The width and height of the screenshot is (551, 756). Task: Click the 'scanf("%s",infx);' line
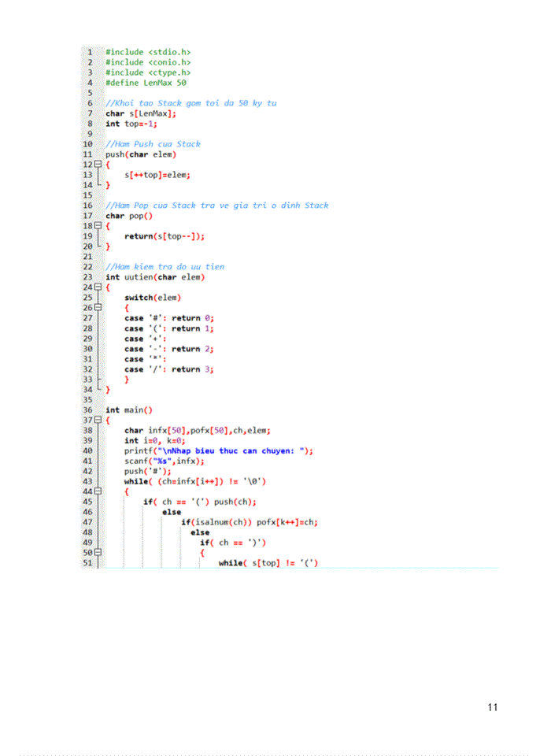pyautogui.click(x=160, y=461)
